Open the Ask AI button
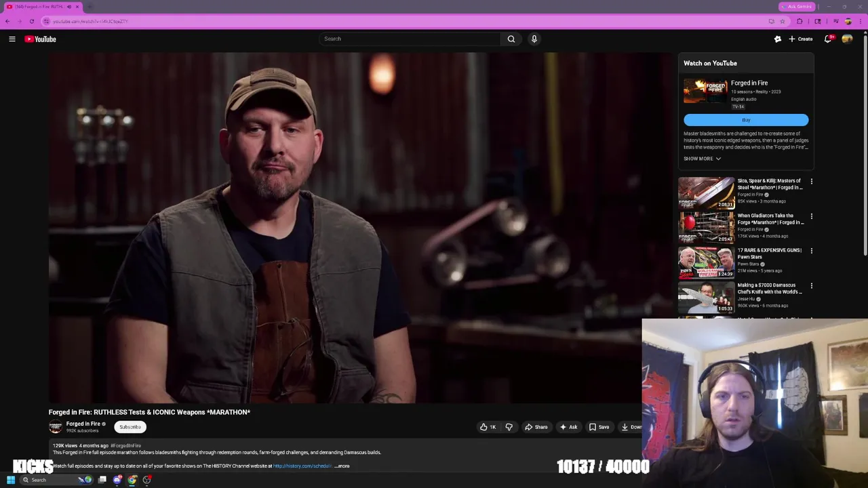Viewport: 868px width, 488px height. (568, 427)
